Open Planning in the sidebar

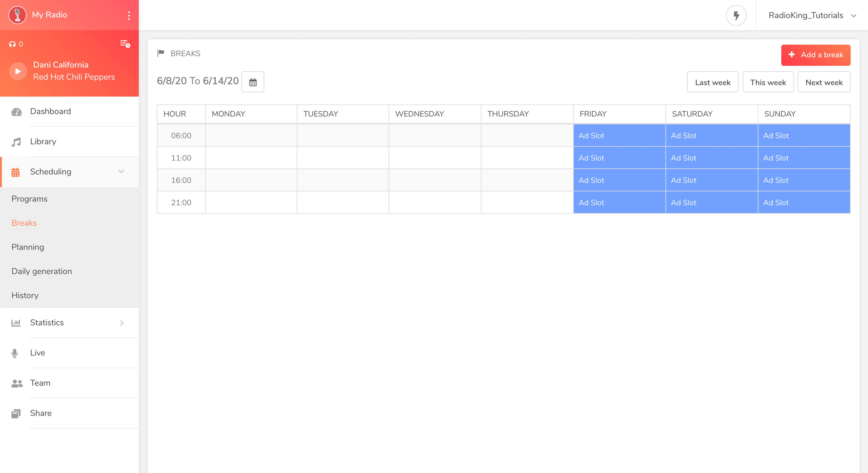coord(28,247)
